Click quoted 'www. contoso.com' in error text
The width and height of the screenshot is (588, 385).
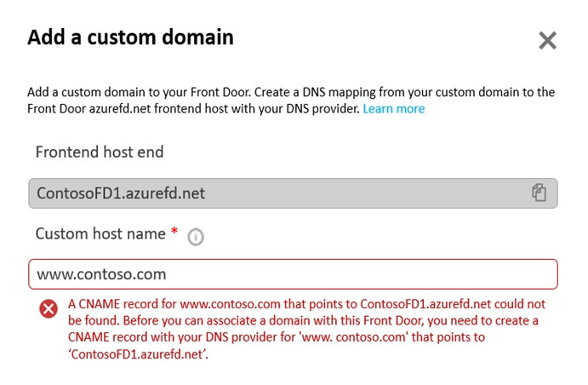[354, 337]
